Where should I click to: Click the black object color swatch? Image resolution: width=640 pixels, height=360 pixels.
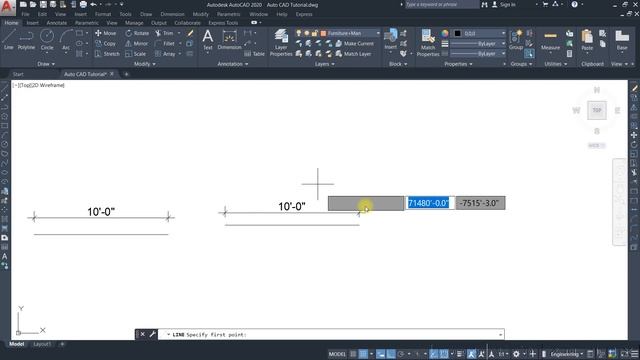point(458,33)
